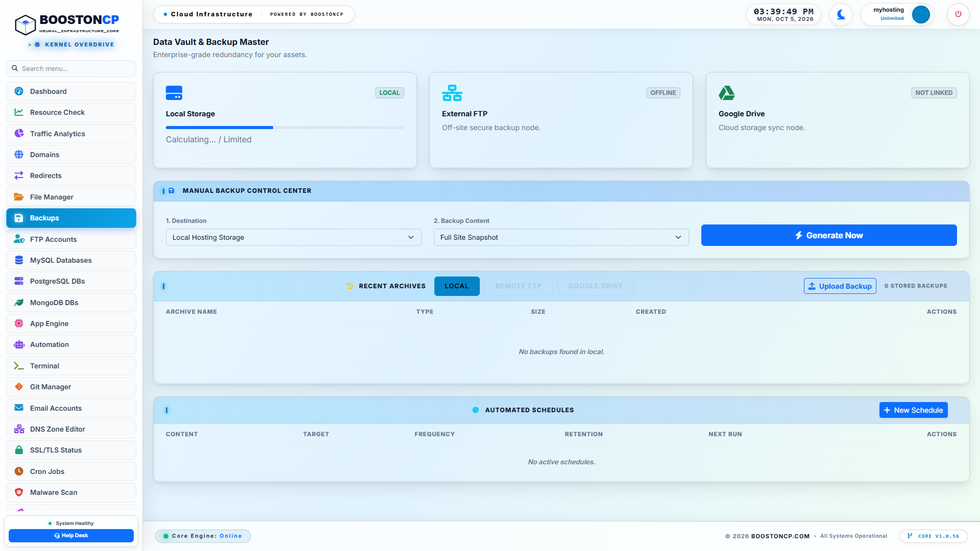The width and height of the screenshot is (980, 551).
Task: Open the Help Desk button
Action: pyautogui.click(x=71, y=536)
